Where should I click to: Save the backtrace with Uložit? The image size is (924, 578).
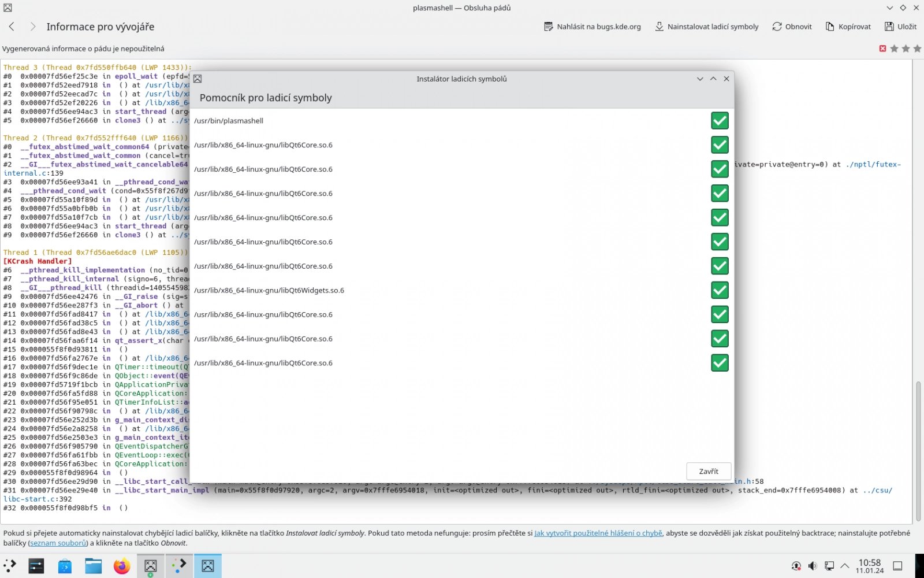pos(901,27)
